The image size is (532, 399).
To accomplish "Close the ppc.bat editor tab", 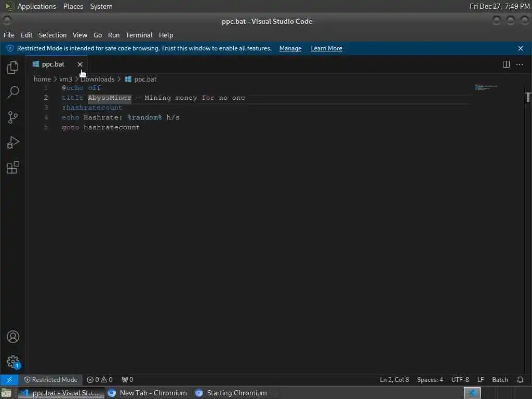I will [x=80, y=64].
